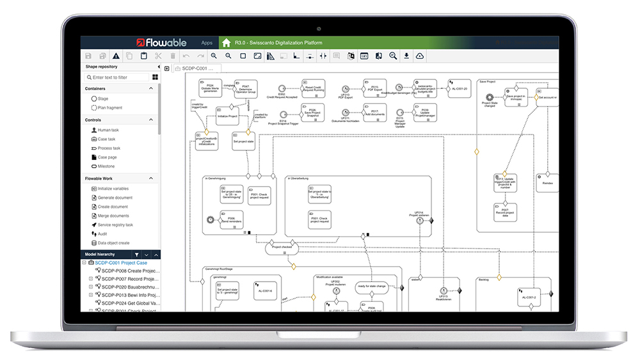The image size is (640, 364).
Task: Collapse the Shape repository panel arrow
Action: click(158, 67)
